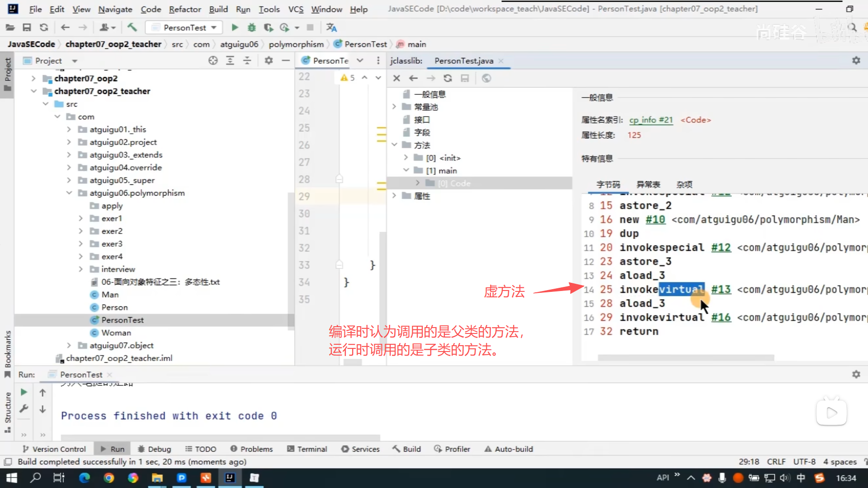Expand the atguigu07.object package

click(x=69, y=345)
